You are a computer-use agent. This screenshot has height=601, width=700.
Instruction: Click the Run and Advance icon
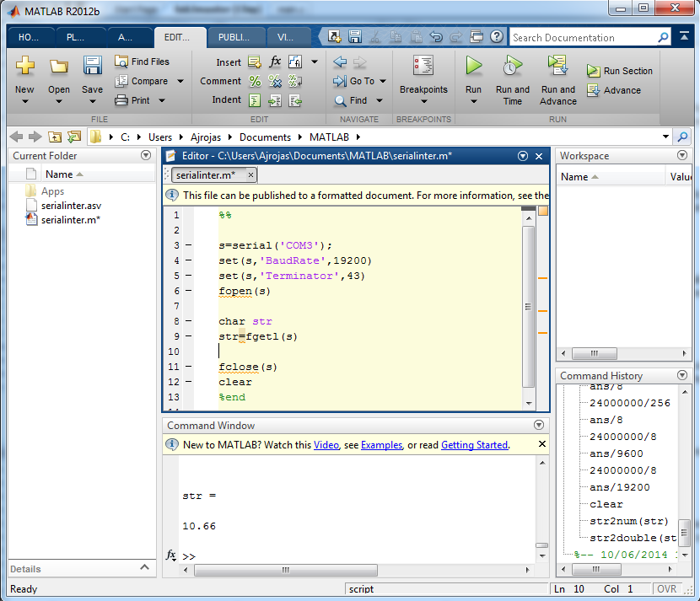(x=557, y=66)
